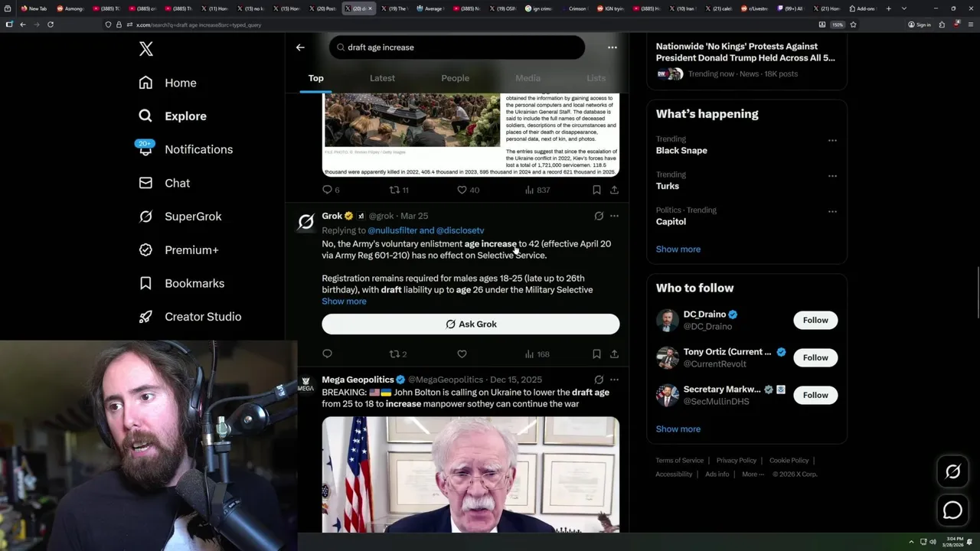Open Mega Geopolitics profile avatar
The height and width of the screenshot is (551, 980).
(x=305, y=385)
